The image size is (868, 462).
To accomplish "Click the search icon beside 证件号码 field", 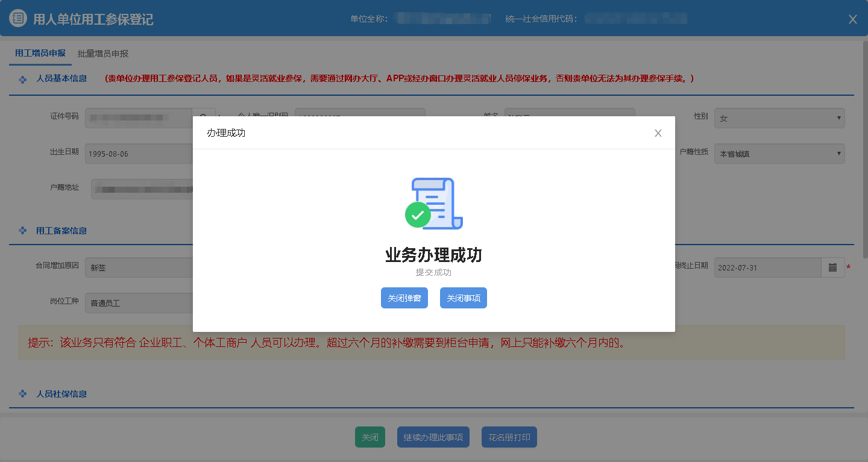I will pos(203,118).
